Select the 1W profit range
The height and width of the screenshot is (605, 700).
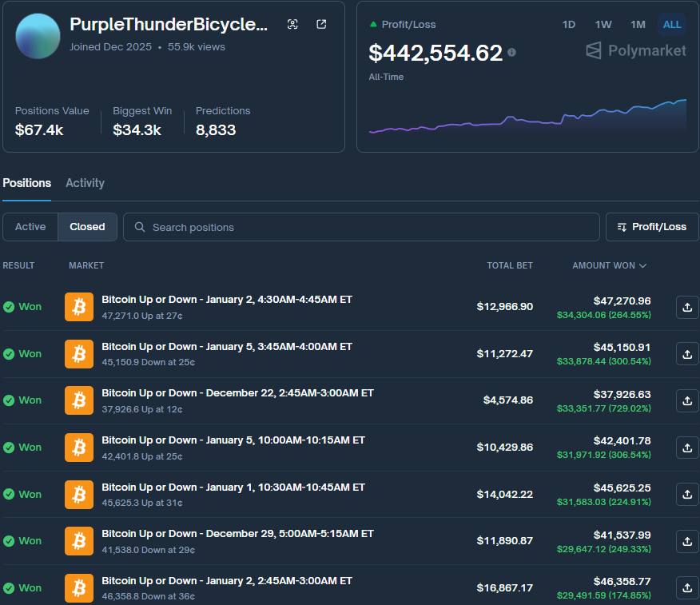603,25
